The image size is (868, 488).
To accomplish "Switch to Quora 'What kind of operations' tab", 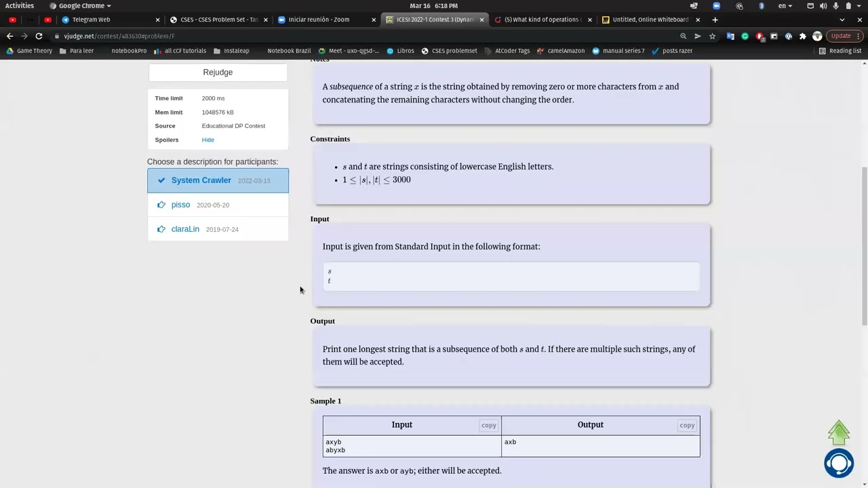I will click(x=542, y=20).
